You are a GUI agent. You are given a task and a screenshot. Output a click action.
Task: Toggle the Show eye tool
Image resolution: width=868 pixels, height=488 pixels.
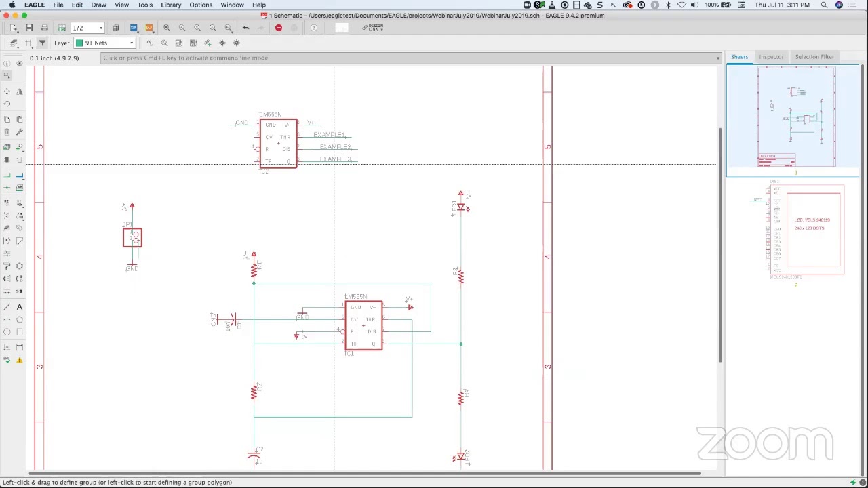pyautogui.click(x=20, y=63)
